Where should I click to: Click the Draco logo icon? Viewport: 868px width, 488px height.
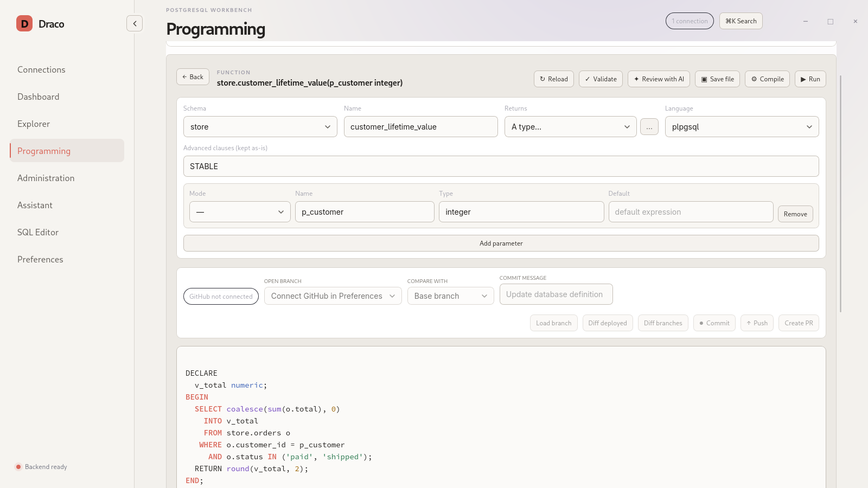pos(24,23)
